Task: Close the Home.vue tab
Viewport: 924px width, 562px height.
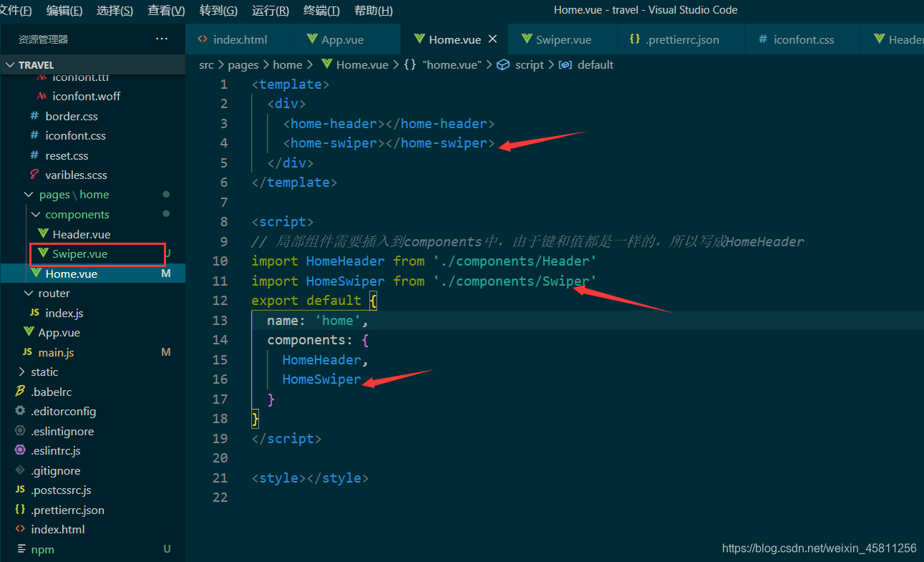Action: 493,39
